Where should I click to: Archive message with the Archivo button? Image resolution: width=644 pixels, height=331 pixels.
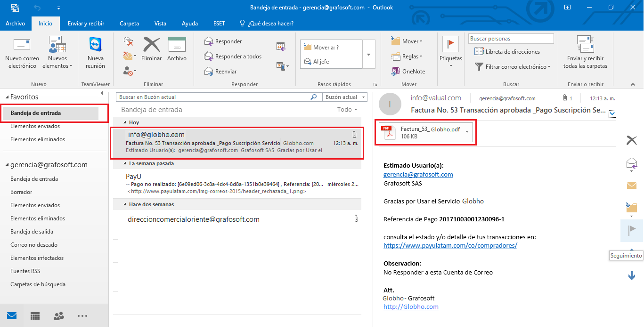pos(177,45)
